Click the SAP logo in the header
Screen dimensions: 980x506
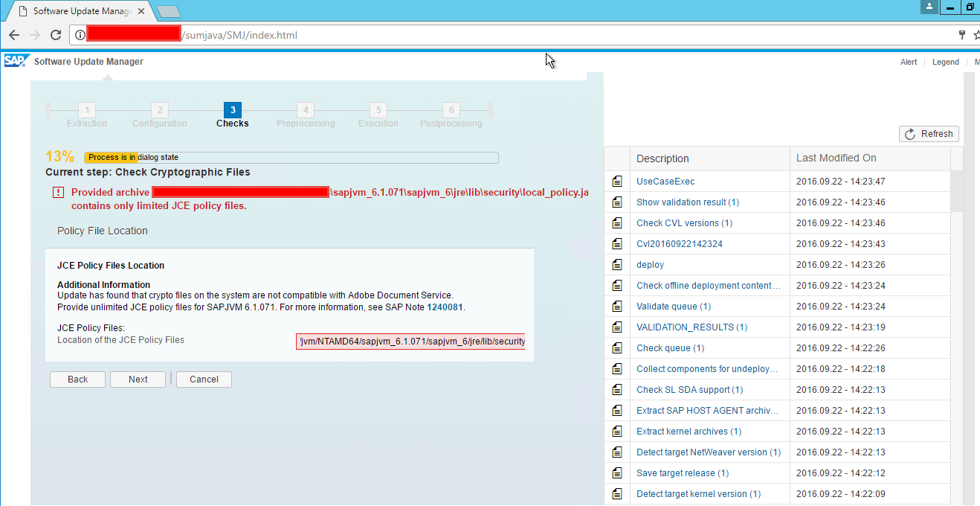(16, 61)
